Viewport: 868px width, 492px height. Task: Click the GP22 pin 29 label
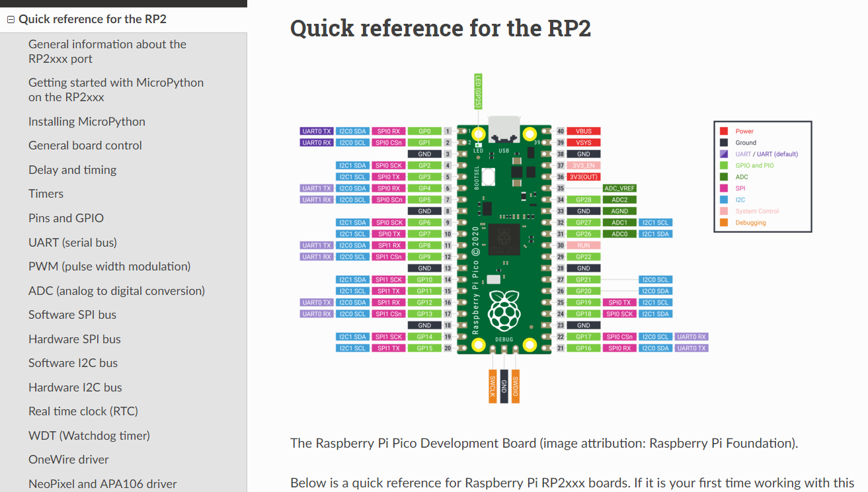(x=583, y=257)
